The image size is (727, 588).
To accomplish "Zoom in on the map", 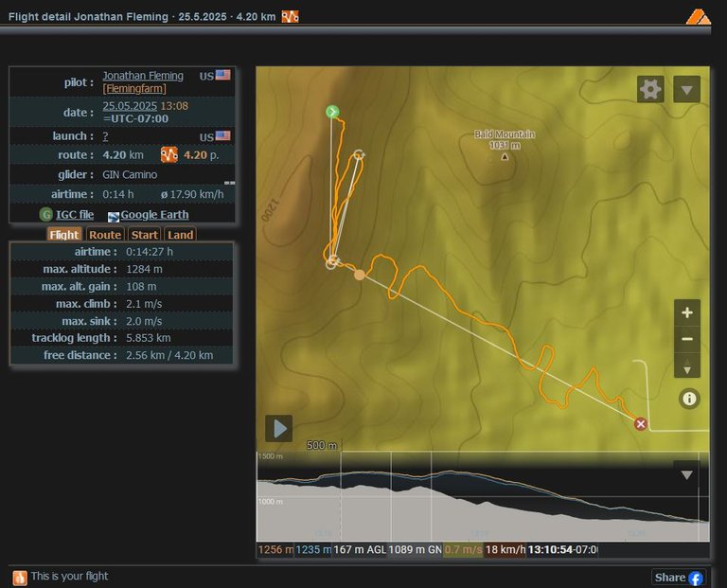I will (x=687, y=312).
